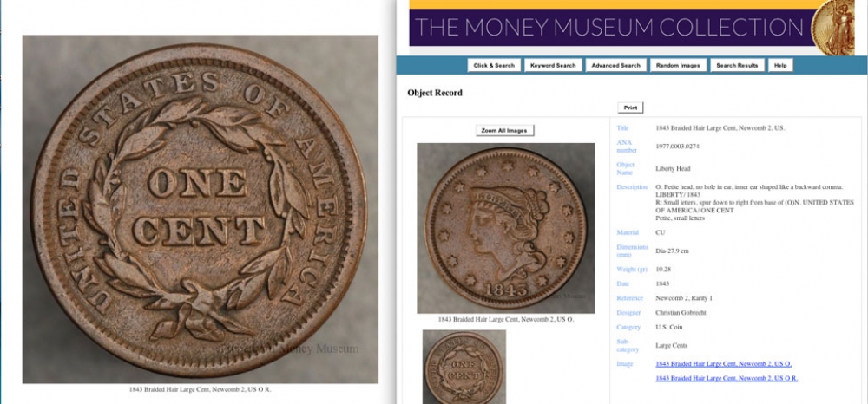This screenshot has height=404, width=868.
Task: Click the Designer field label
Action: point(628,312)
